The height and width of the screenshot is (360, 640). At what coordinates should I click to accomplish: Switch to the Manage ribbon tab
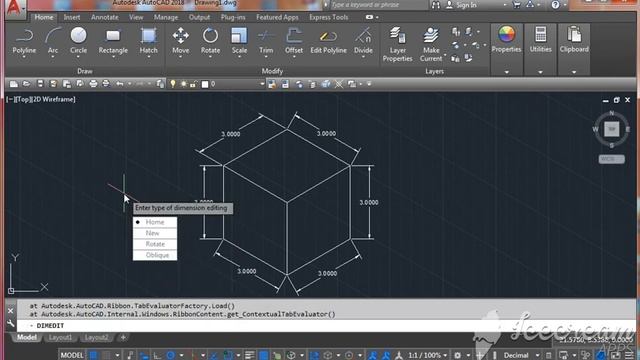(x=166, y=17)
